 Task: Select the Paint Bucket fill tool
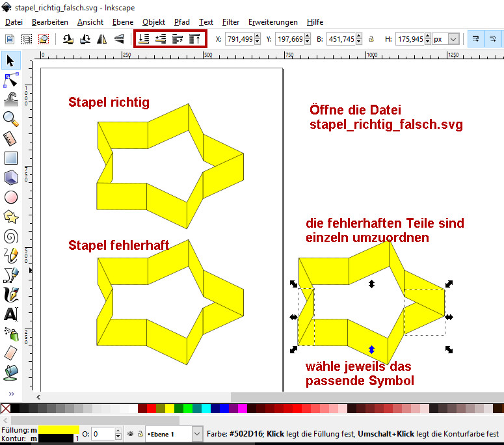pos(11,373)
